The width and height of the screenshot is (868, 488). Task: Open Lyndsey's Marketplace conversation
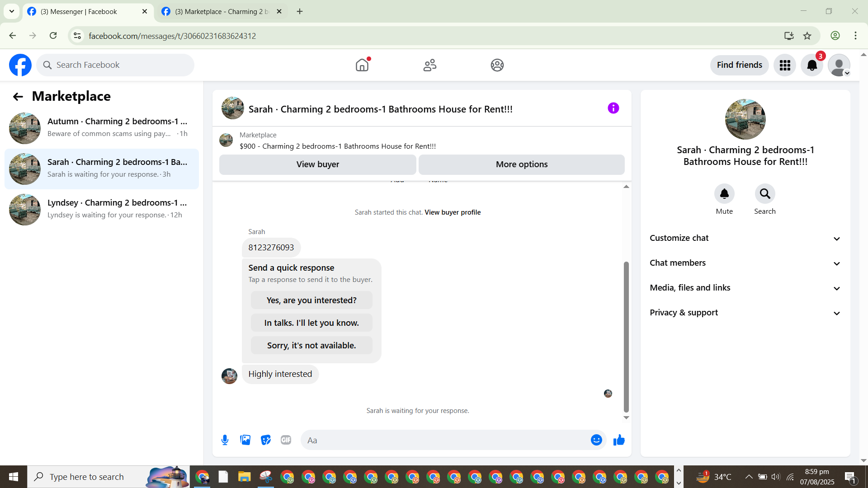pyautogui.click(x=102, y=210)
